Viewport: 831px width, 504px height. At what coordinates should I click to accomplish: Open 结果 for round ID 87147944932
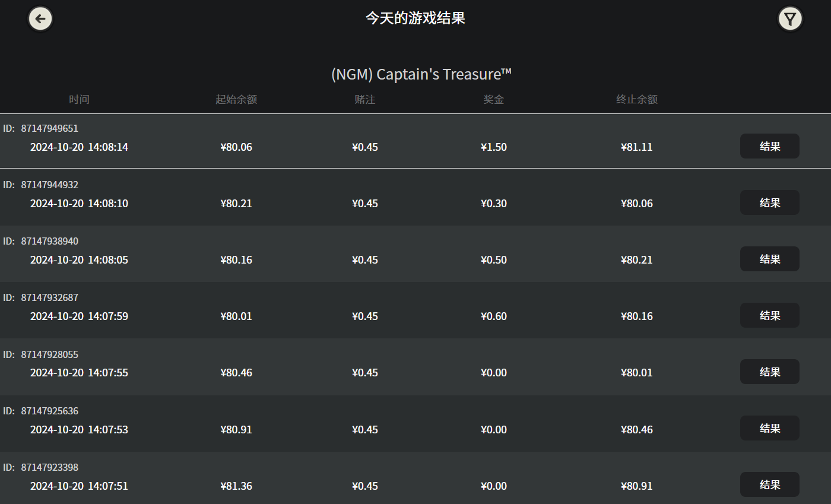(x=769, y=202)
